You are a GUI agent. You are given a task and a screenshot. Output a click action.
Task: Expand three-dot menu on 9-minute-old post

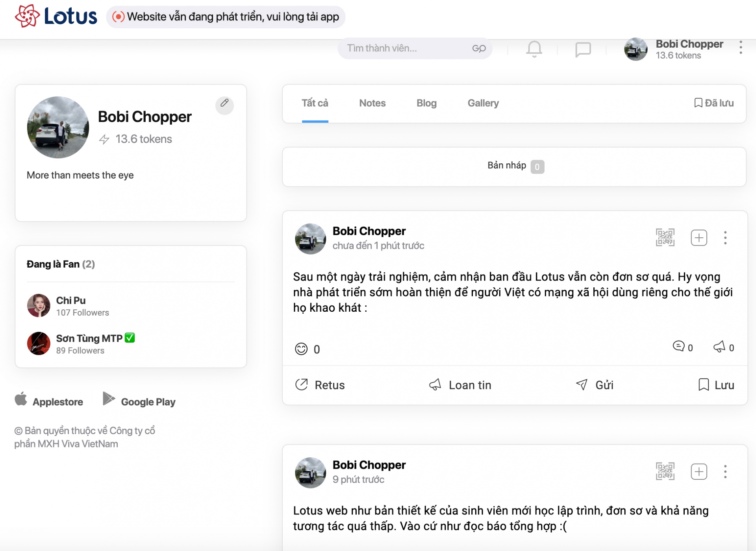click(x=725, y=471)
